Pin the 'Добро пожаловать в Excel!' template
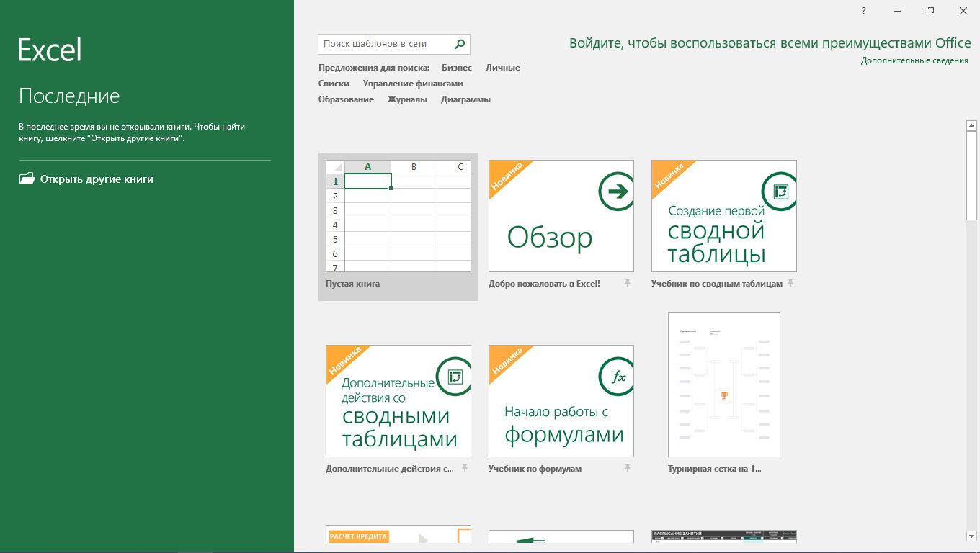The image size is (980, 553). pyautogui.click(x=628, y=284)
